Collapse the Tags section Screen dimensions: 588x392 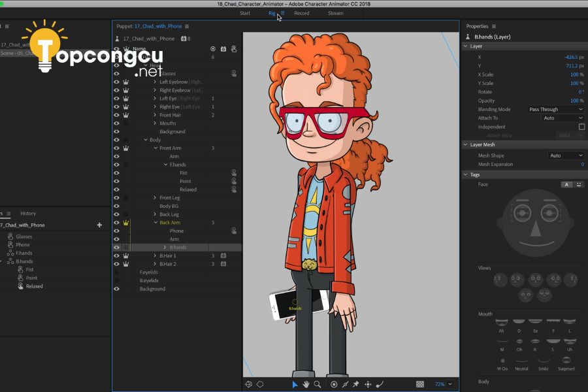click(x=465, y=175)
